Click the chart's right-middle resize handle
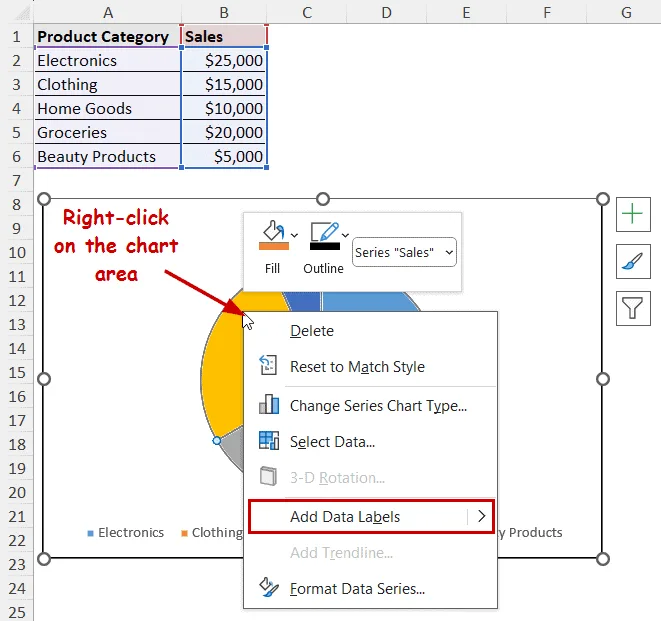 point(603,379)
